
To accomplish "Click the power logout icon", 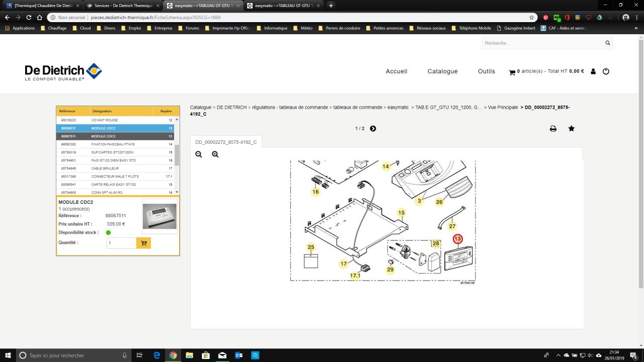I will [x=606, y=71].
